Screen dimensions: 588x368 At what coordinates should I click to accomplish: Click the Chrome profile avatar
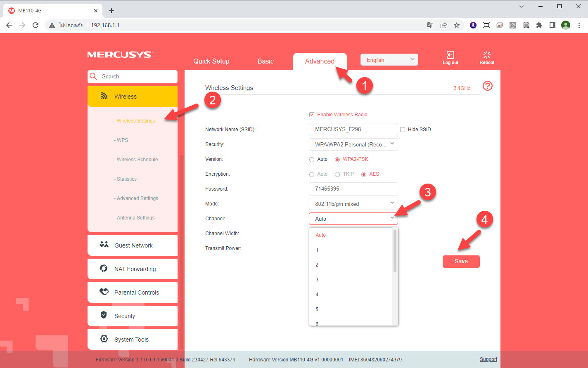[x=566, y=25]
